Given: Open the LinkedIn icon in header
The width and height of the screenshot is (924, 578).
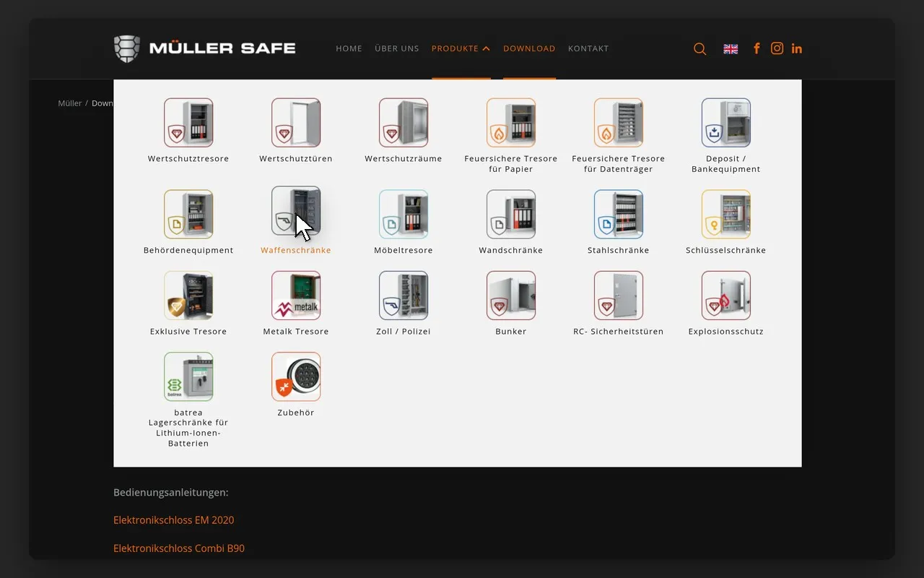Looking at the screenshot, I should pos(796,48).
